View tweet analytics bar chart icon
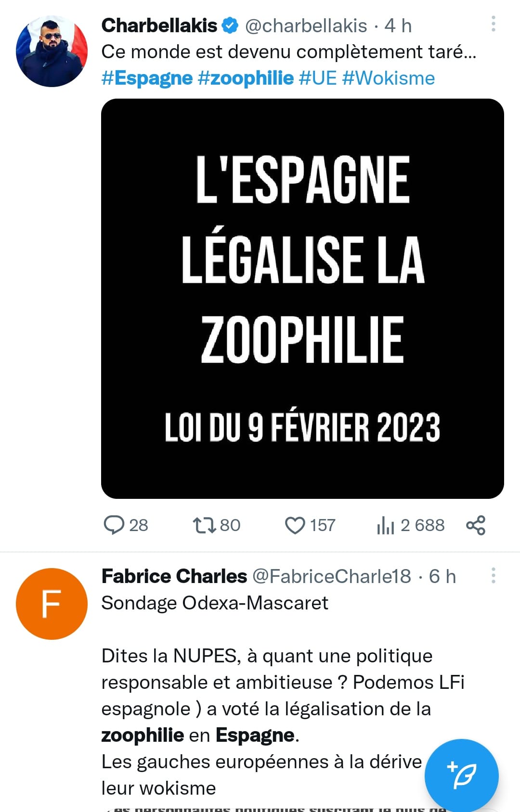The height and width of the screenshot is (812, 520). point(386,525)
